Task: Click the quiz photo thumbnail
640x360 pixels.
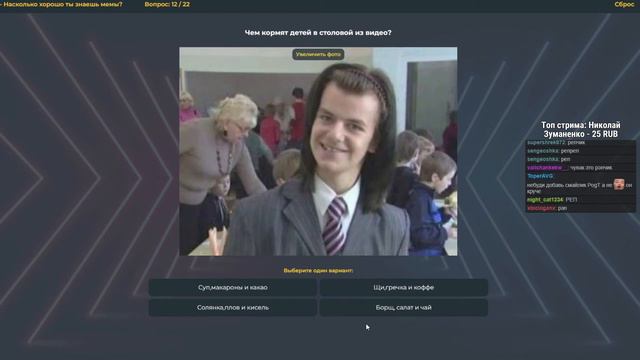Action: (318, 151)
